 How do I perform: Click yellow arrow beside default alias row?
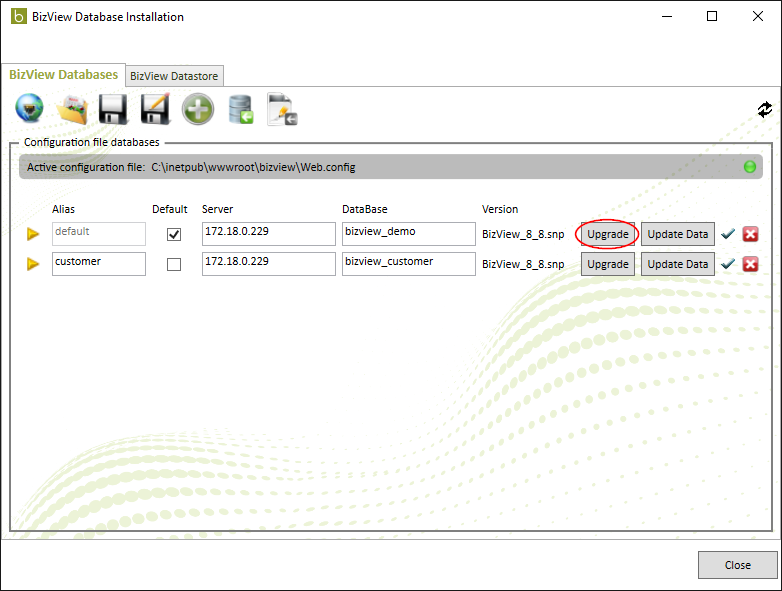[x=33, y=234]
